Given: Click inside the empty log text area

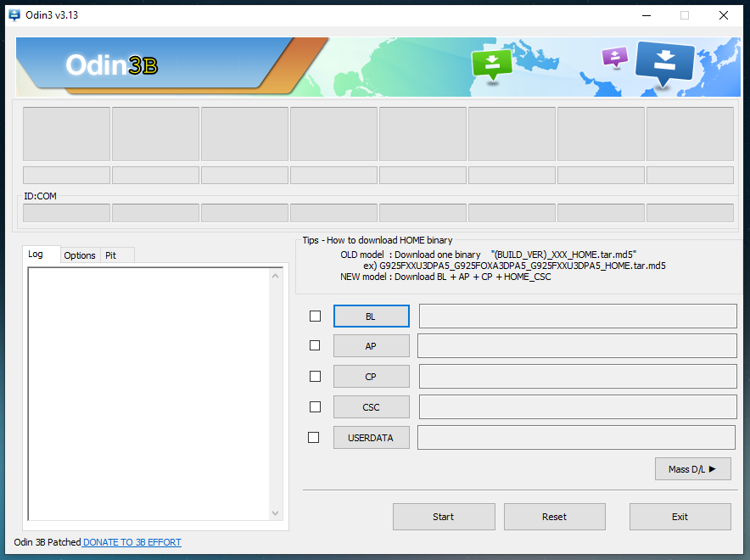Looking at the screenshot, I should 149,394.
